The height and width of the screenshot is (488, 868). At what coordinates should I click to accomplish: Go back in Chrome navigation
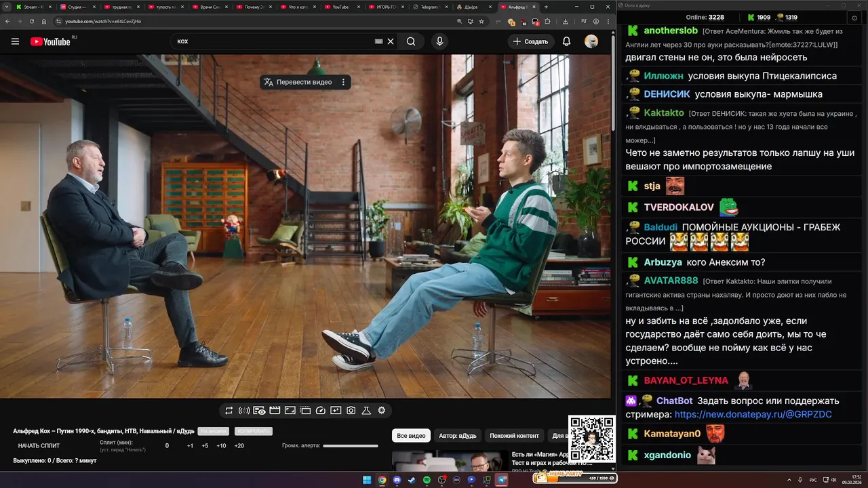click(7, 22)
